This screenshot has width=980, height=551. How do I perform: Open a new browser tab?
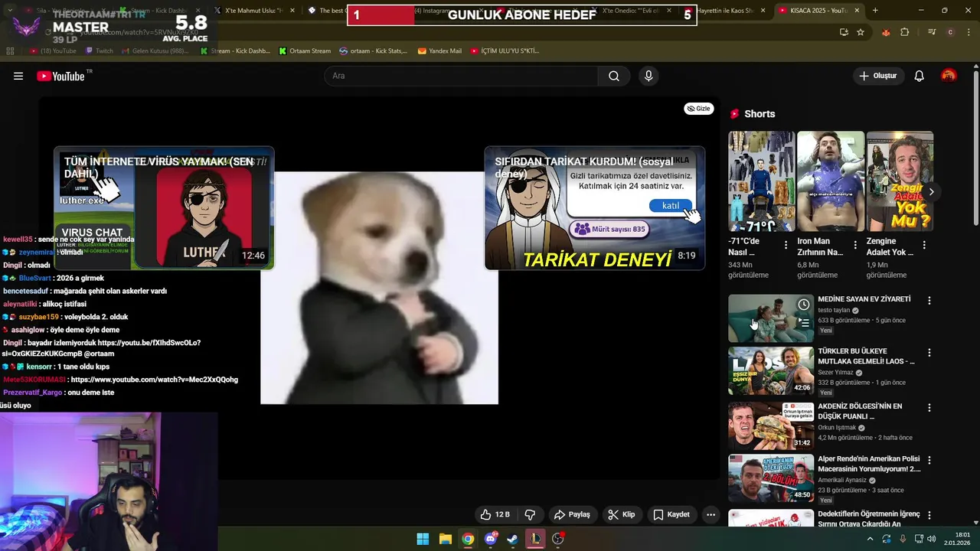pos(875,11)
